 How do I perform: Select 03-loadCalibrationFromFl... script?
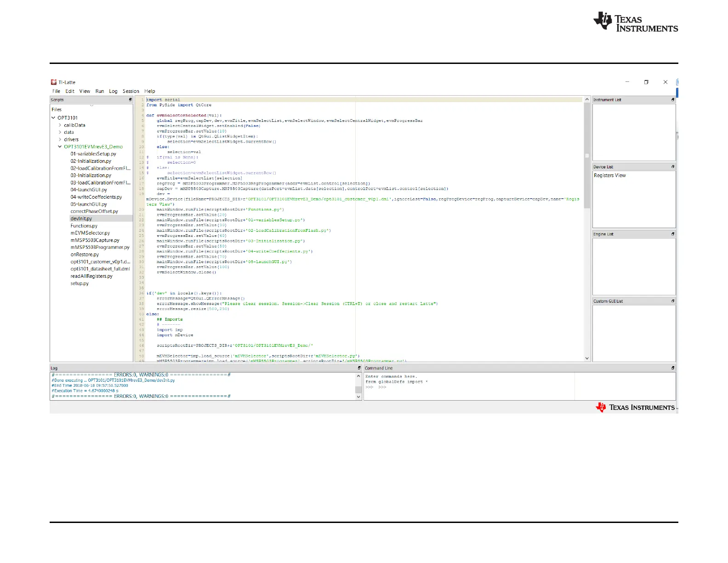click(101, 183)
